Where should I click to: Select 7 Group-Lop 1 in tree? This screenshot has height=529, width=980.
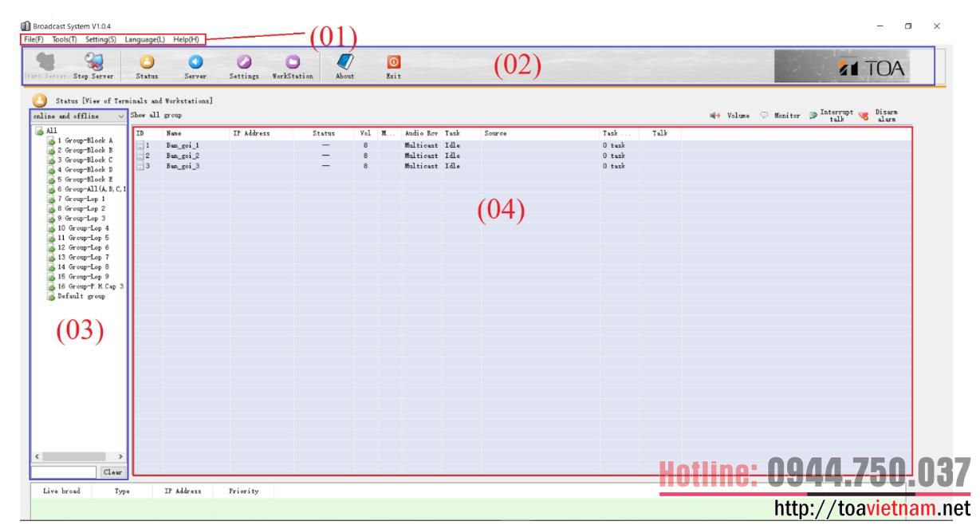pos(81,199)
